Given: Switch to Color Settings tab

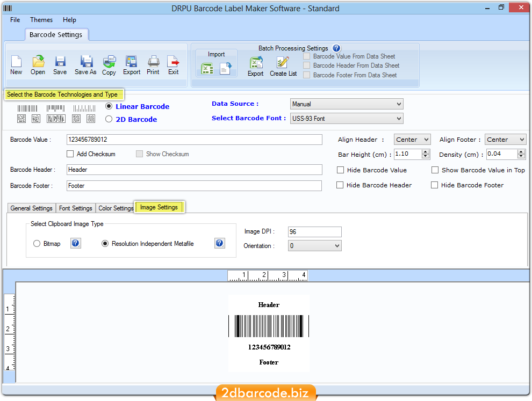Looking at the screenshot, I should [x=116, y=208].
